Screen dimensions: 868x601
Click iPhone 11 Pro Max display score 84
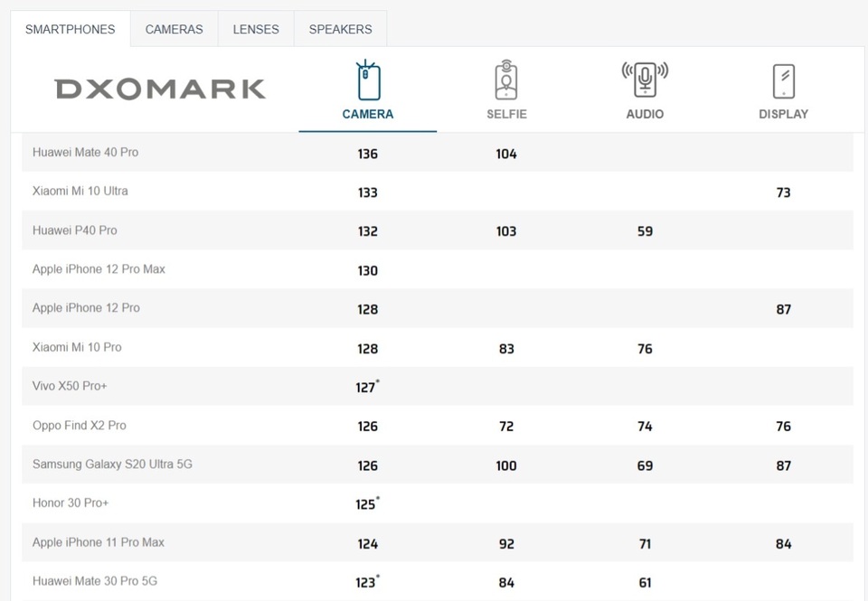(783, 544)
